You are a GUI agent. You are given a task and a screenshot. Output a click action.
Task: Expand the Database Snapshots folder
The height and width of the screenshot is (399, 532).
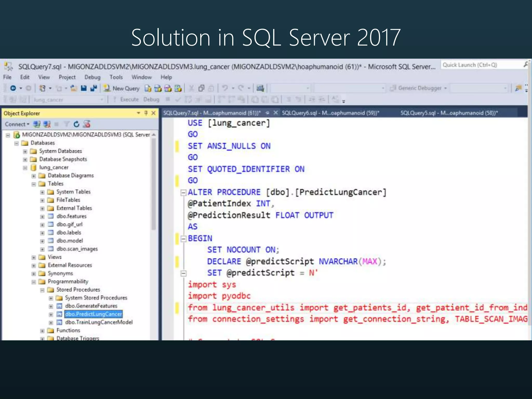(25, 159)
